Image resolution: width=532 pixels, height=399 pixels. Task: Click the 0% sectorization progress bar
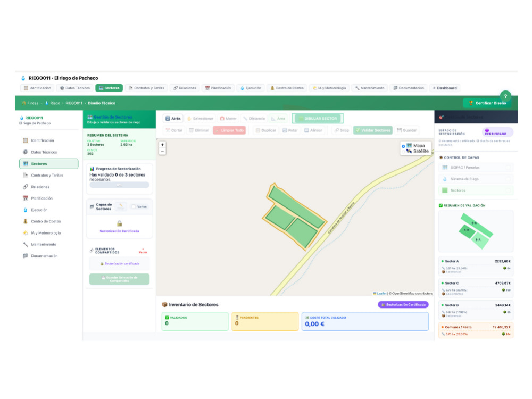tap(119, 185)
